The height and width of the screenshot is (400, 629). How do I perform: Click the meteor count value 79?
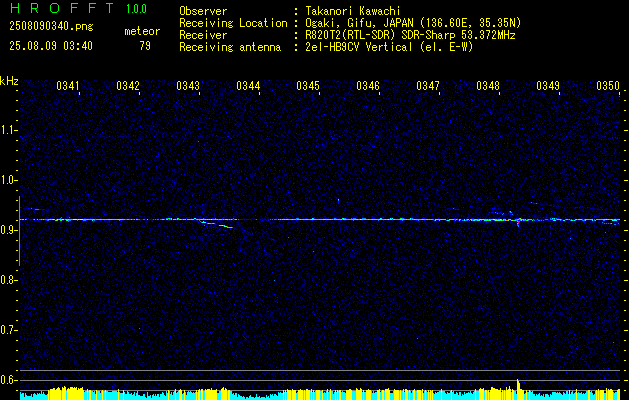click(145, 46)
